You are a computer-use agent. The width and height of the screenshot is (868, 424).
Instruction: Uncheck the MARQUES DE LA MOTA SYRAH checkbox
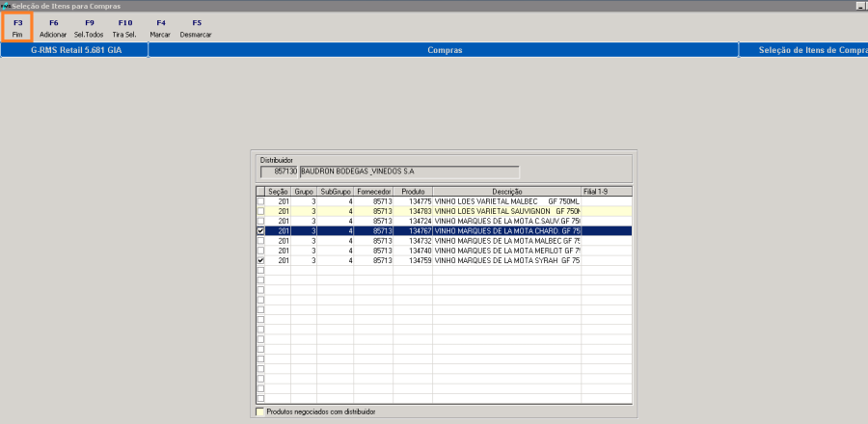point(260,260)
